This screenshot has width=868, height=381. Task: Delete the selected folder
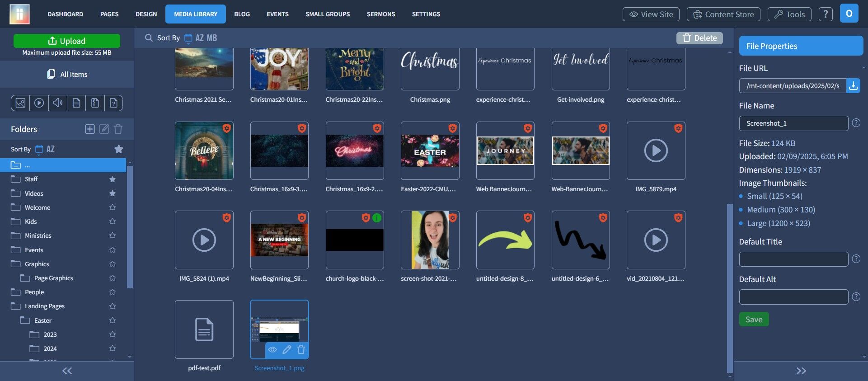point(118,129)
